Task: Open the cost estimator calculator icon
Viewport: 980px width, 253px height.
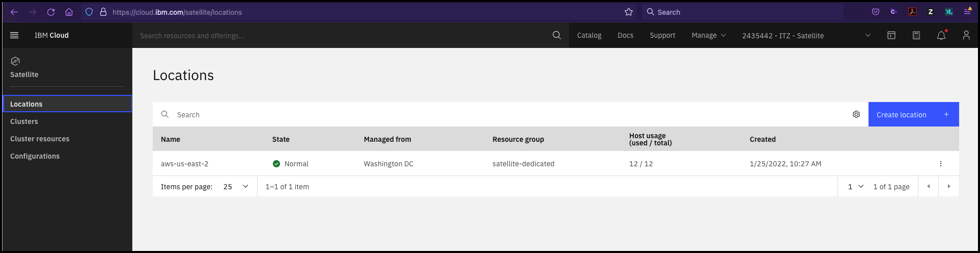Action: [916, 35]
